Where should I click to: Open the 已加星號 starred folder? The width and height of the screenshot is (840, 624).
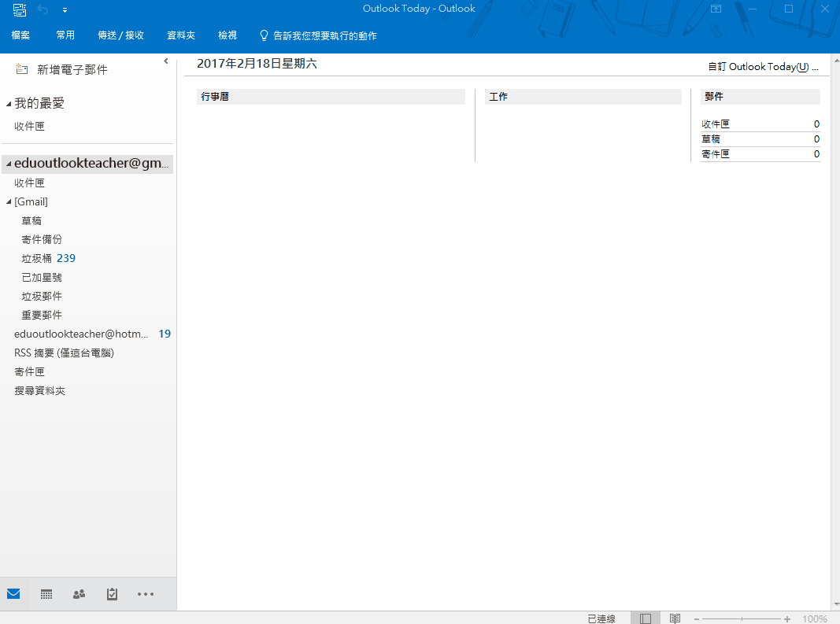pyautogui.click(x=42, y=278)
